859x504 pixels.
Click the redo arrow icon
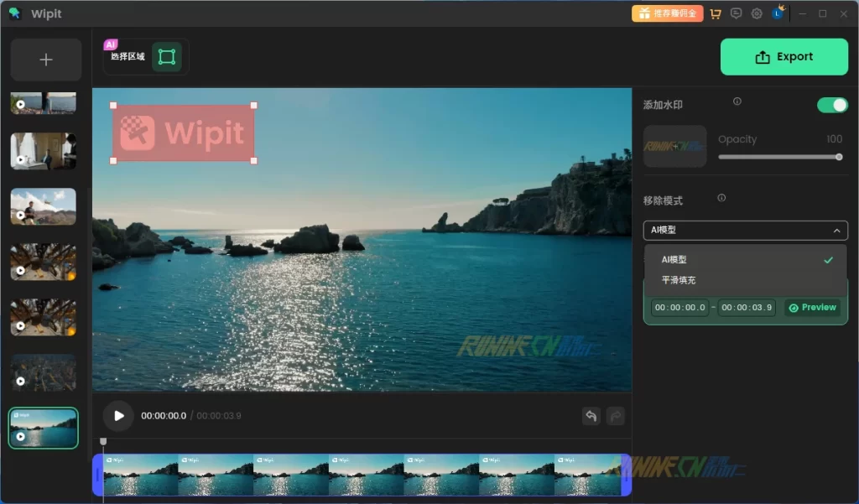616,416
